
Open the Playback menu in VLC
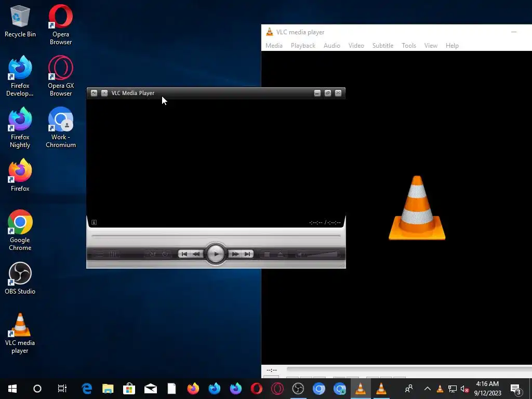click(303, 46)
